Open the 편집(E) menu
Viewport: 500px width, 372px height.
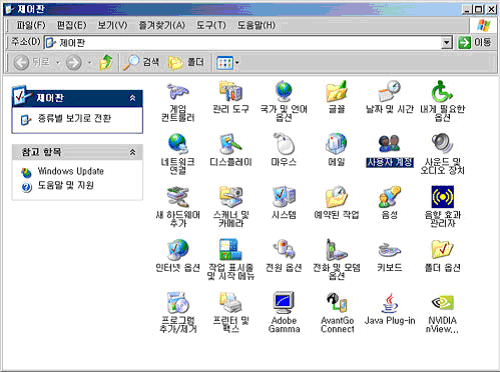71,25
